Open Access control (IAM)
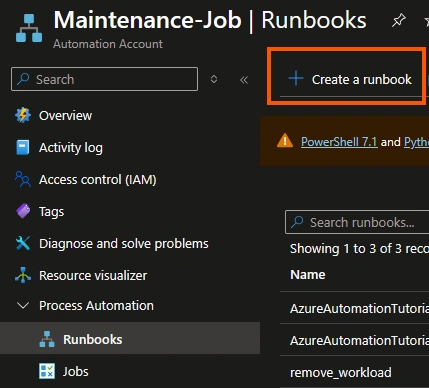The width and height of the screenshot is (429, 388). coord(98,180)
